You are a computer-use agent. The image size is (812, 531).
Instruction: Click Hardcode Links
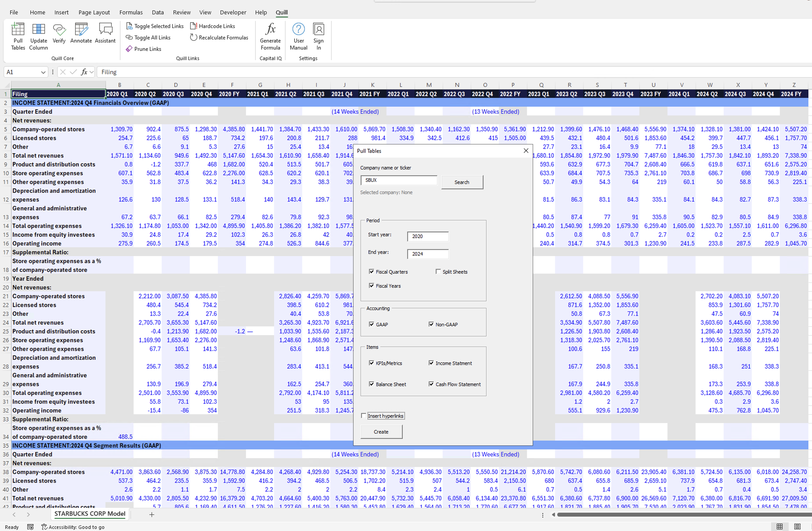pyautogui.click(x=213, y=26)
